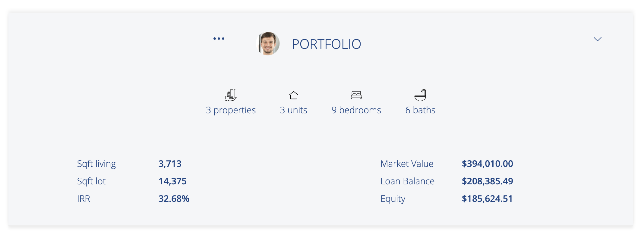Click the Equity value $185,624.51
This screenshot has width=644, height=241.
[487, 199]
